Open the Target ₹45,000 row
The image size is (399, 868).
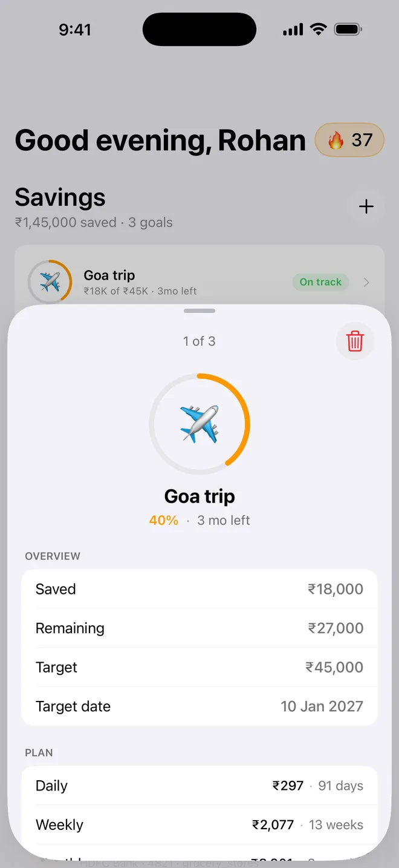199,667
